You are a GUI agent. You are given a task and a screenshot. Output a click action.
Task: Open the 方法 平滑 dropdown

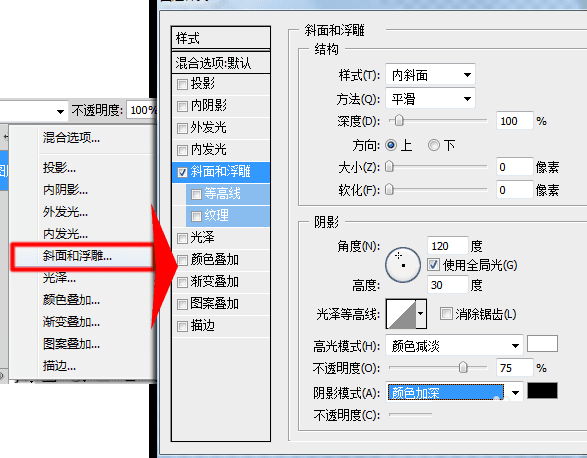430,99
